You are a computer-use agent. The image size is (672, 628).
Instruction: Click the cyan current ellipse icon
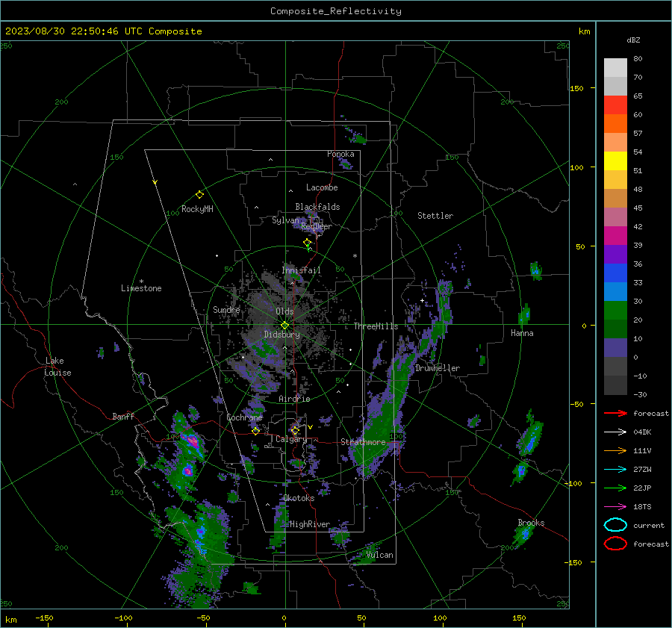coord(615,525)
